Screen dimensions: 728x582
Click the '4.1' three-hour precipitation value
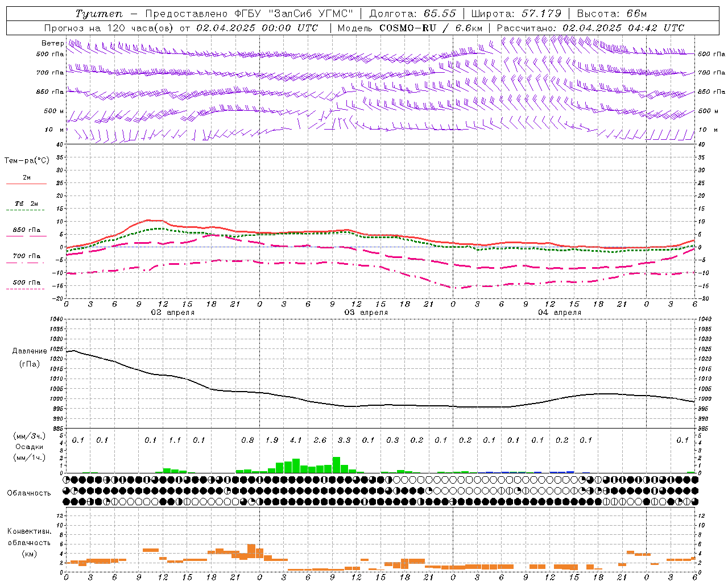click(x=296, y=440)
